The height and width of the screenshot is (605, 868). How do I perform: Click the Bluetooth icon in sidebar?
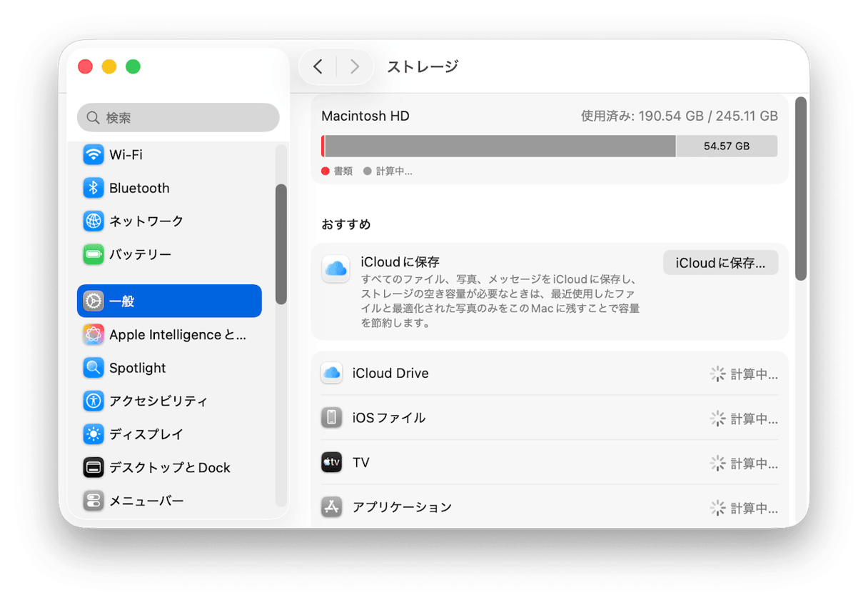(94, 188)
